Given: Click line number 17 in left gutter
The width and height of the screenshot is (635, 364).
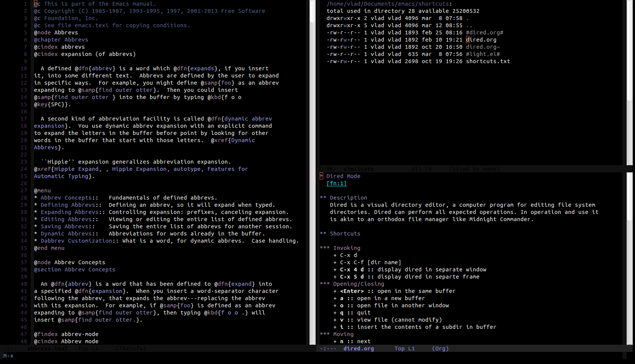Looking at the screenshot, I should pos(24,119).
